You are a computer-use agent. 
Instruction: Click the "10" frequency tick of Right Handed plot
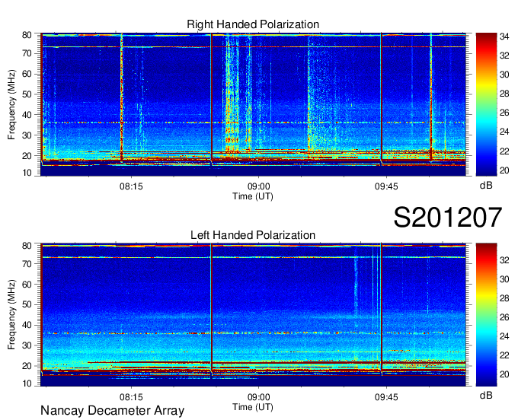[27, 173]
